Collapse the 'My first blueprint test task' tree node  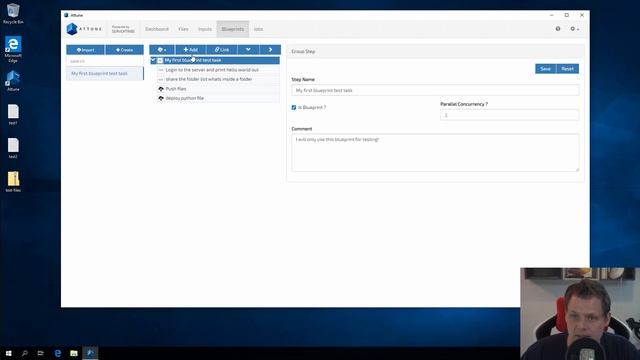pos(153,60)
